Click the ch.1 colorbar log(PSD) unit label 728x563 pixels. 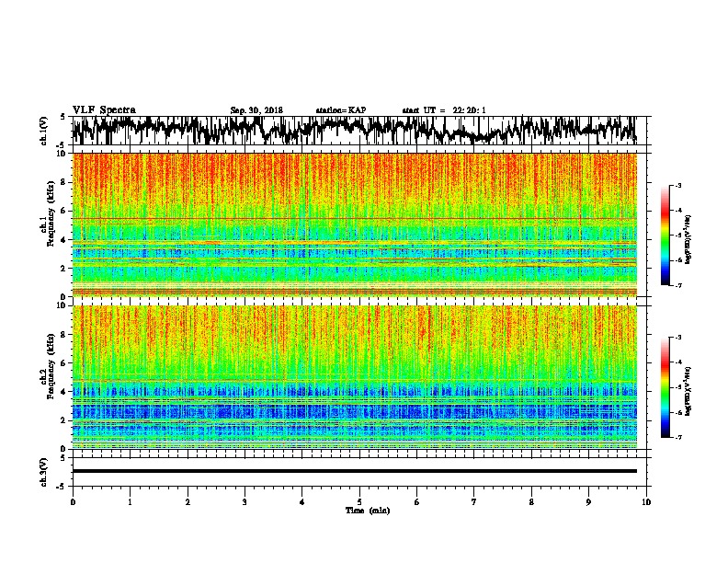coord(688,240)
